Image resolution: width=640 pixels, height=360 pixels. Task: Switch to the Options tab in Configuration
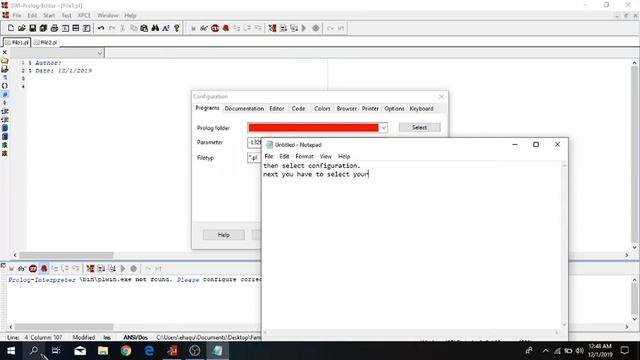[394, 109]
